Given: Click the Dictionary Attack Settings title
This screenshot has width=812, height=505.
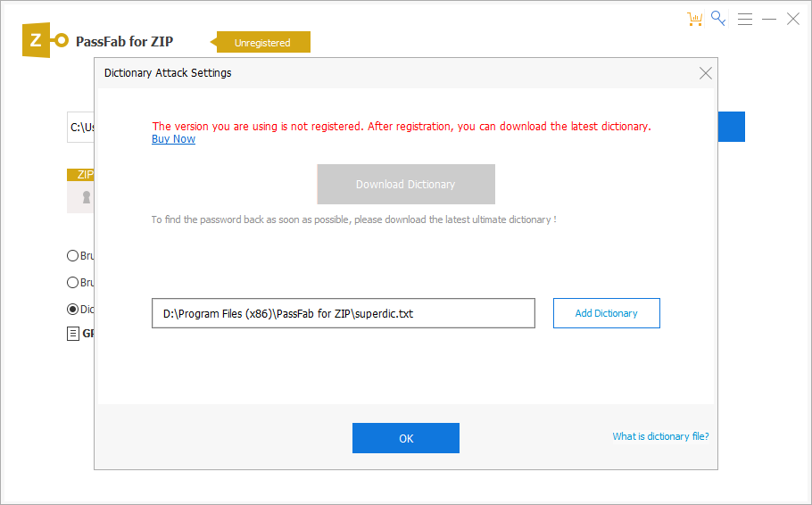Looking at the screenshot, I should point(168,73).
